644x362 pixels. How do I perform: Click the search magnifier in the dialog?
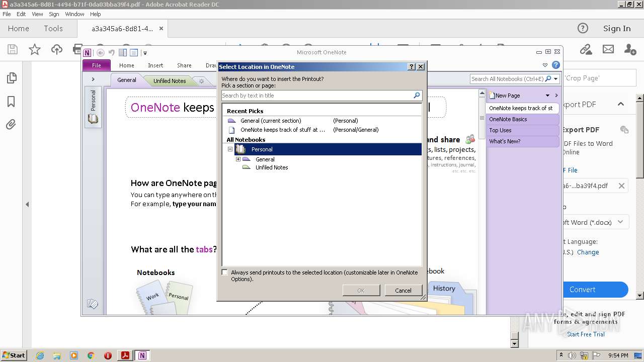click(x=417, y=96)
